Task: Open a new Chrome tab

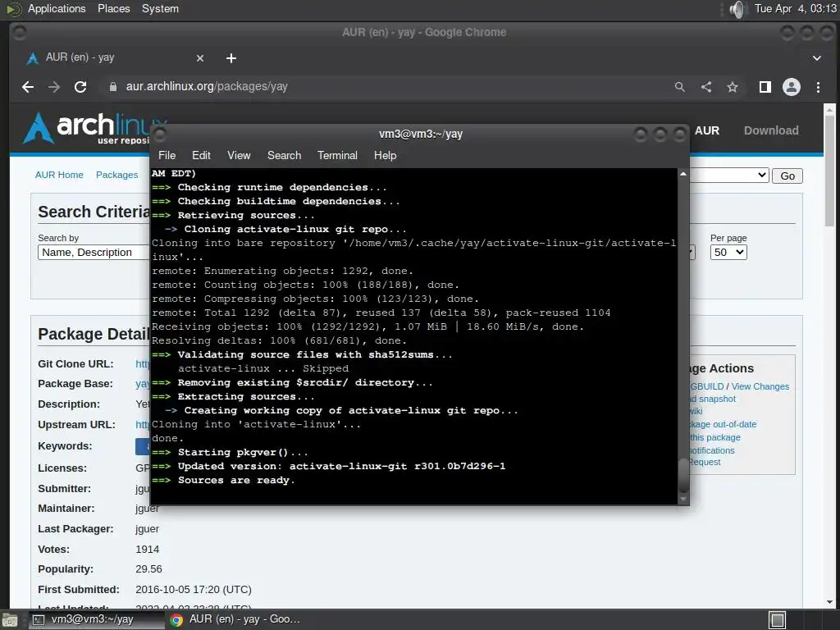Action: tap(231, 58)
